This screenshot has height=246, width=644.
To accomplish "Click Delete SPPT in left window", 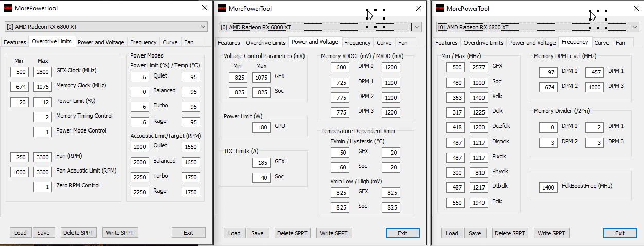I will tap(78, 233).
